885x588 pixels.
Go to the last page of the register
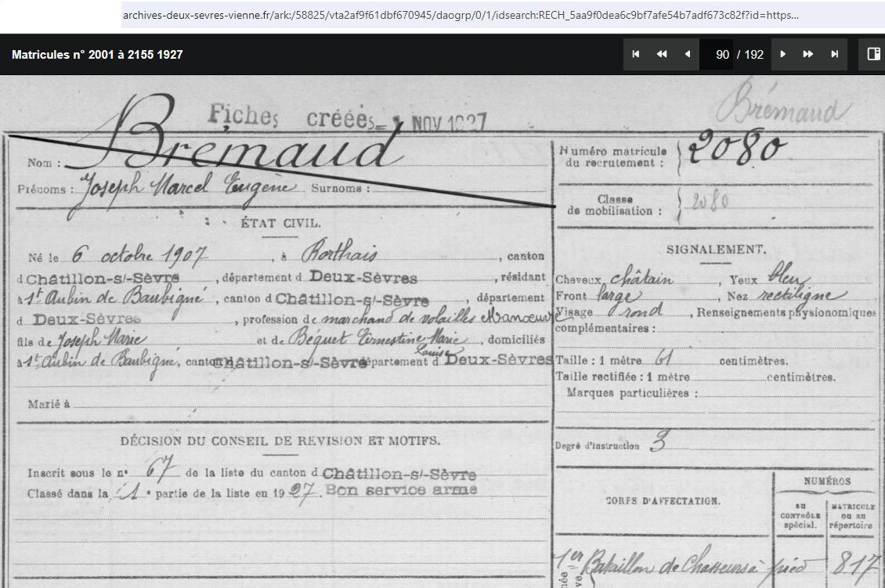pos(834,54)
